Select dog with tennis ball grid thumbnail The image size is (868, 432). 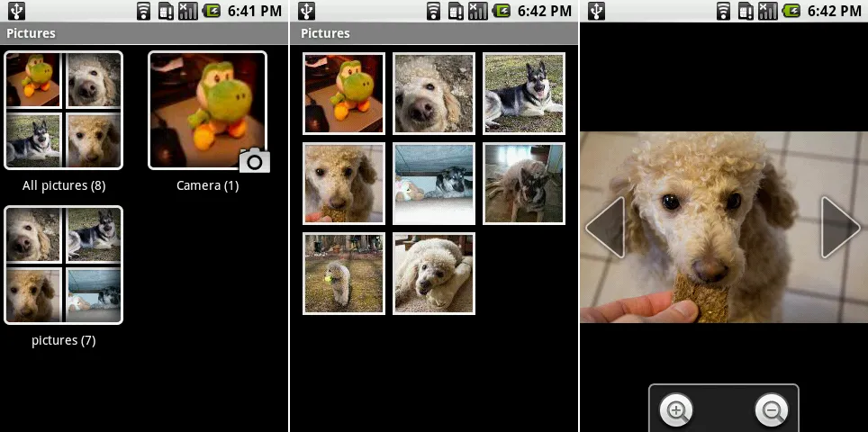click(343, 274)
